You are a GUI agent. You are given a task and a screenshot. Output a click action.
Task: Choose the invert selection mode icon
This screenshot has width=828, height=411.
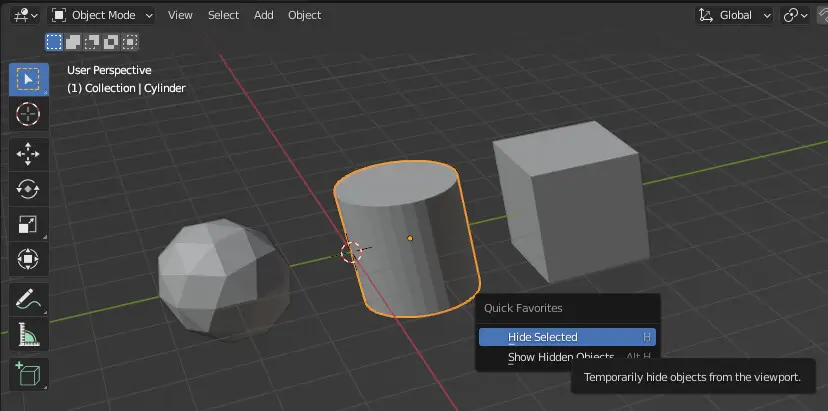[x=111, y=42]
